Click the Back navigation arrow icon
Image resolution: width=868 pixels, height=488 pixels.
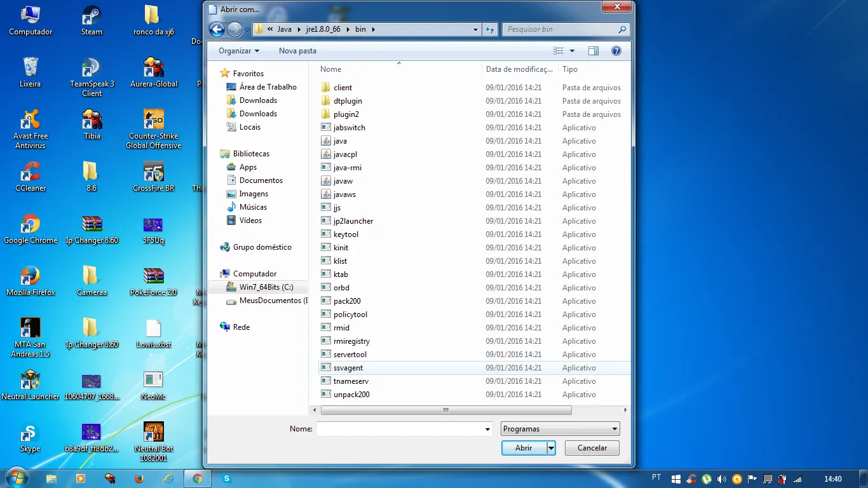[217, 29]
